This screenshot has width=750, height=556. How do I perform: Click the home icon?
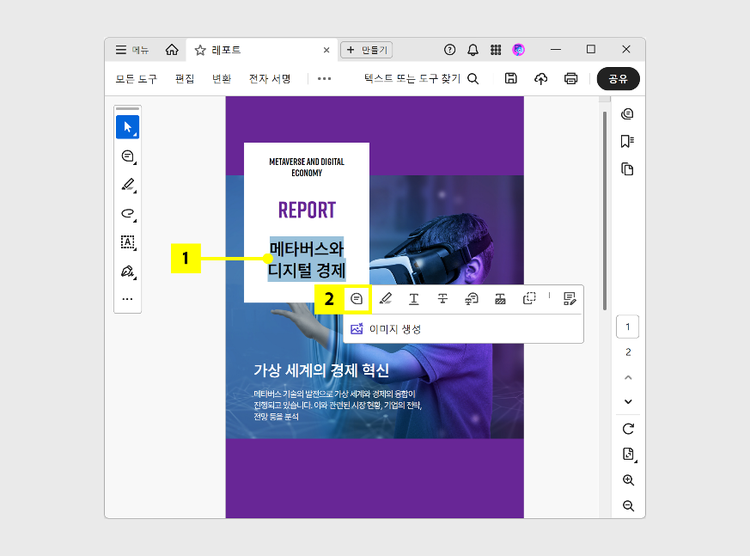tap(172, 50)
